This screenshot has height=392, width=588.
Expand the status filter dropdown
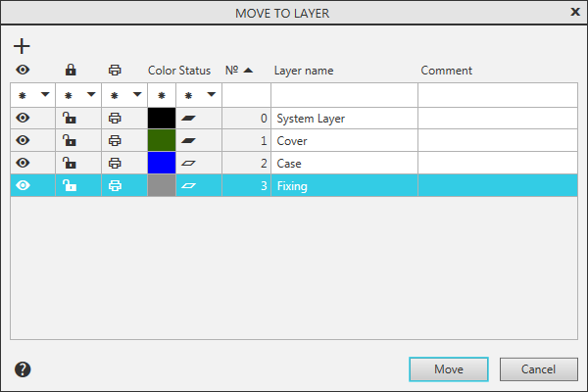[x=211, y=96]
